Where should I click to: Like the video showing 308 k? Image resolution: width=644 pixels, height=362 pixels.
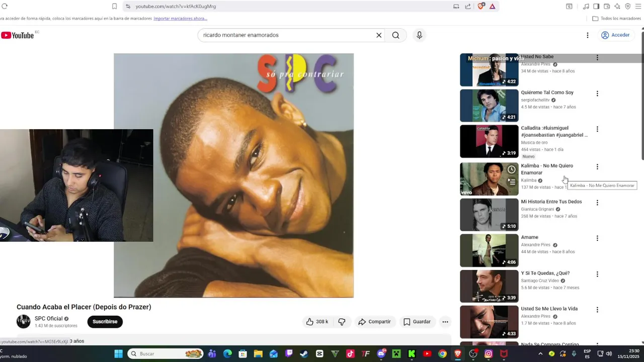[317, 322]
